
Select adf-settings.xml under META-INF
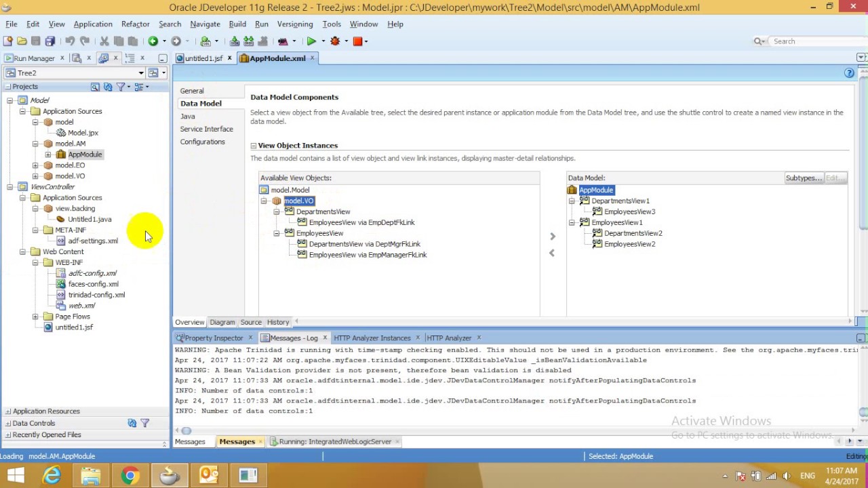tap(92, 241)
